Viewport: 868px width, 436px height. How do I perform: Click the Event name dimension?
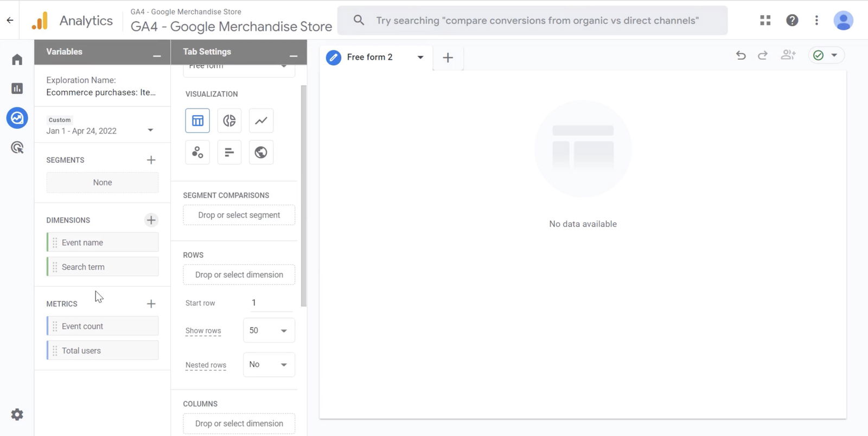[x=103, y=243]
